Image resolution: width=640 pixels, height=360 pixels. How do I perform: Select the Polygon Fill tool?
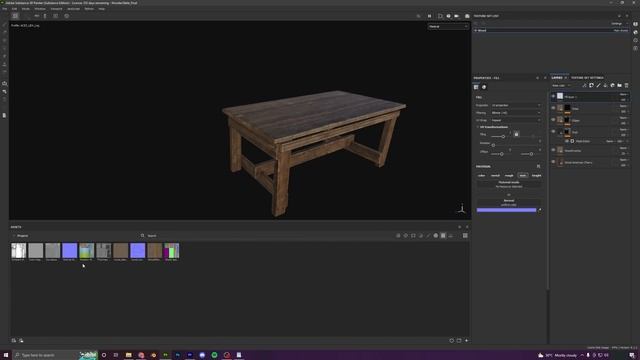(4, 48)
